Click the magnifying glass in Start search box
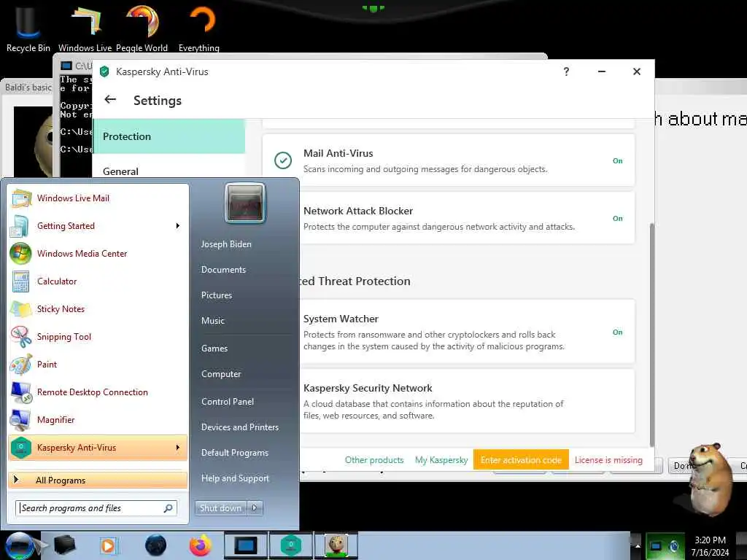The height and width of the screenshot is (560, 747). pos(169,508)
